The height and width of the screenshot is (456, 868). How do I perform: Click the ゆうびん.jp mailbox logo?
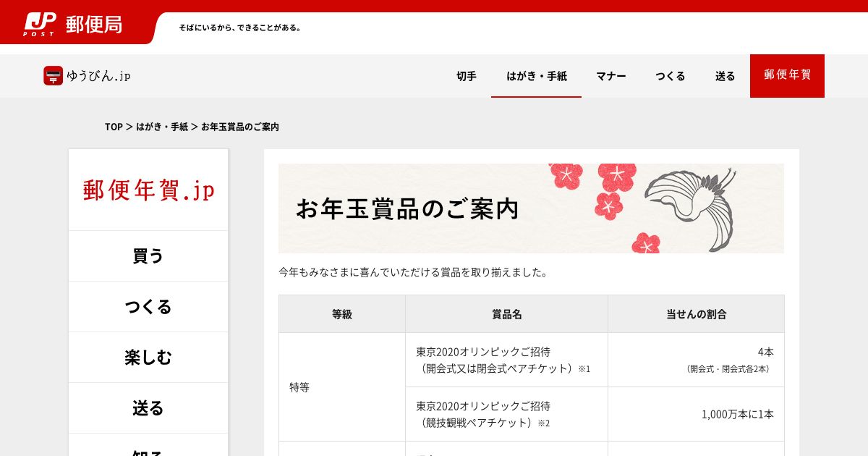(87, 76)
